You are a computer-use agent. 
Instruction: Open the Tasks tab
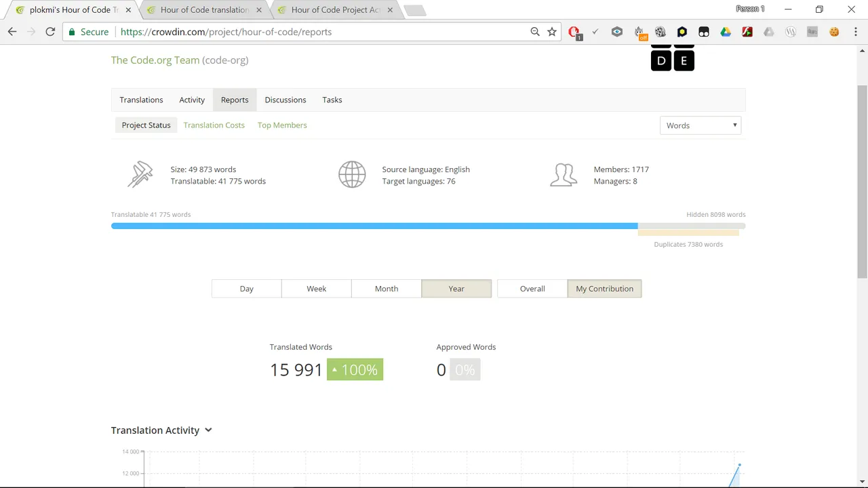332,100
